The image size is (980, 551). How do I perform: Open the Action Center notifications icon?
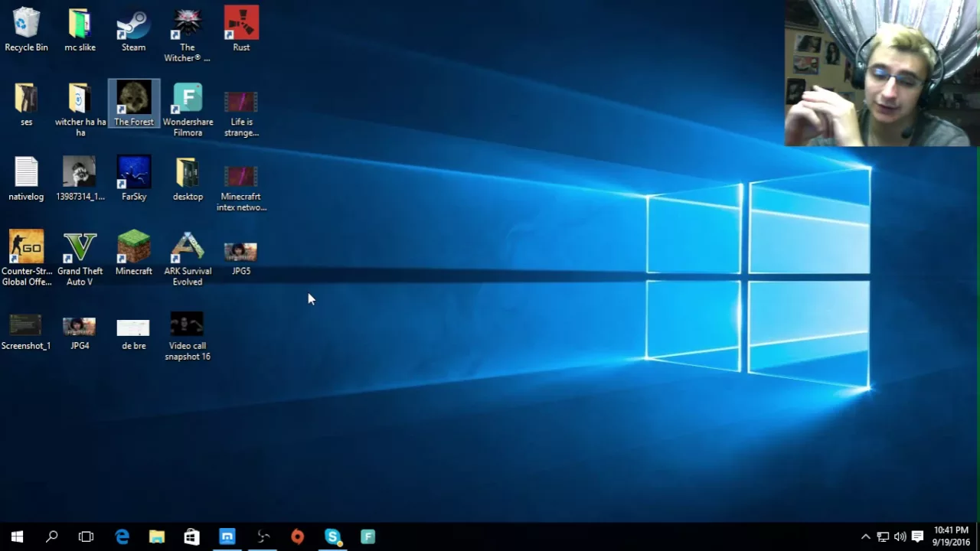tap(917, 536)
